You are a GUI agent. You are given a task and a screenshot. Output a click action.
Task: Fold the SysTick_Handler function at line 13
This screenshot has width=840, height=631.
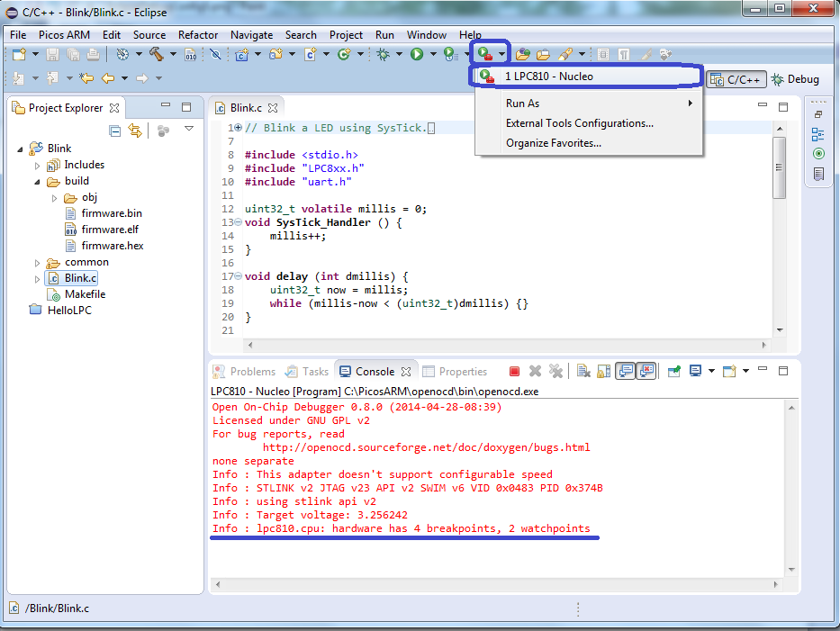point(239,222)
